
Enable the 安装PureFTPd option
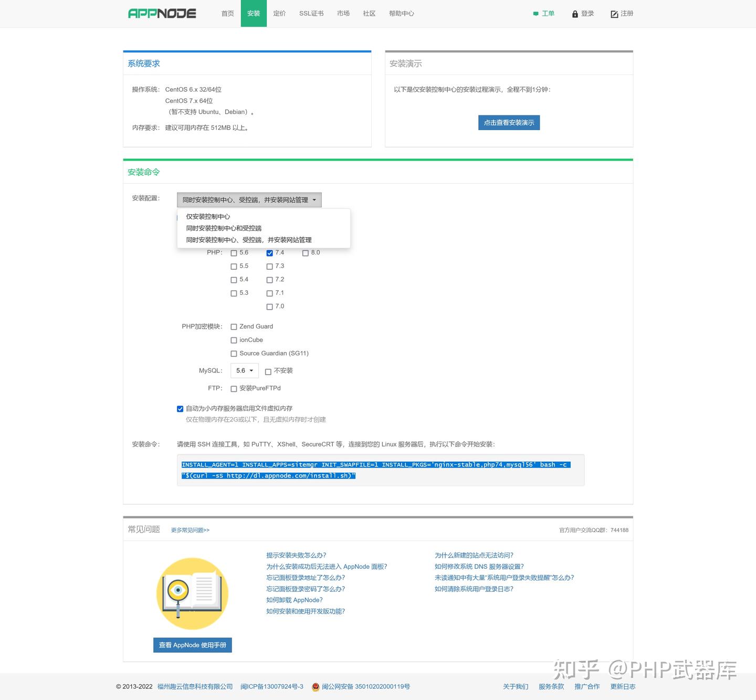point(234,388)
